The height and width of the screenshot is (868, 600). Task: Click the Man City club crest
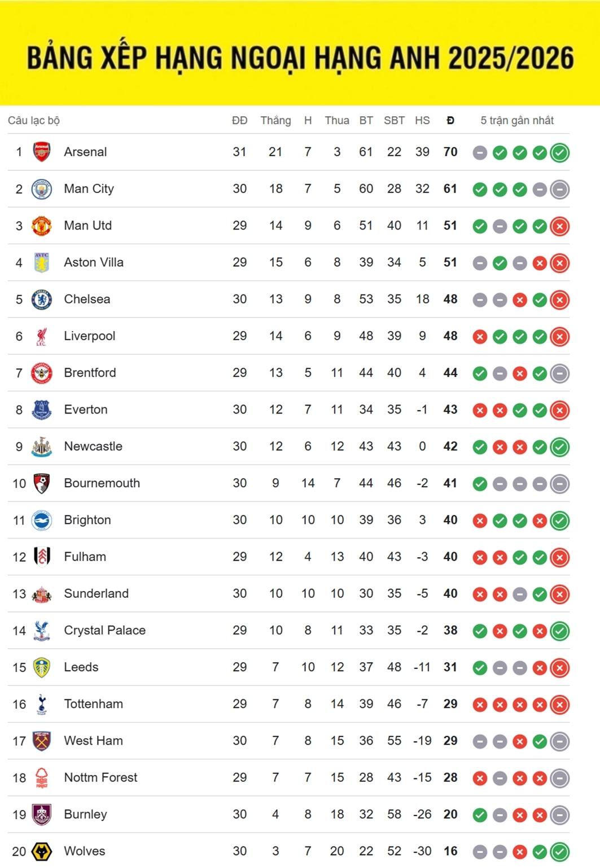42,189
